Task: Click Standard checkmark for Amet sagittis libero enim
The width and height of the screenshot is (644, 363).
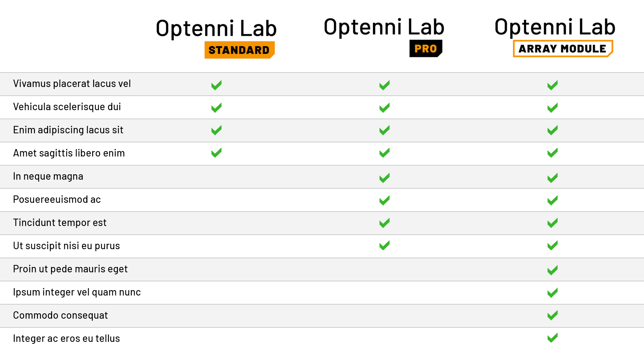Action: [216, 153]
